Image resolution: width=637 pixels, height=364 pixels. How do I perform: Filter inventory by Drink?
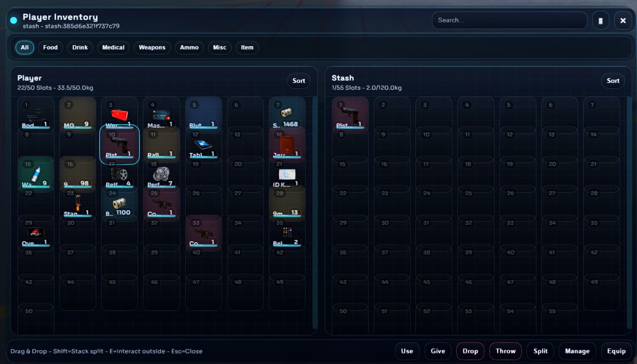click(x=80, y=48)
